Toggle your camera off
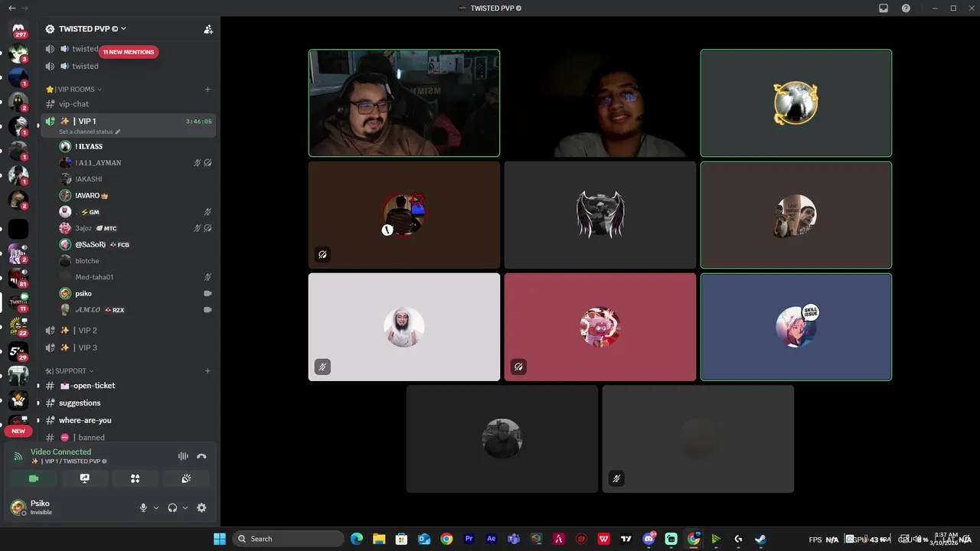The height and width of the screenshot is (551, 980). [34, 478]
